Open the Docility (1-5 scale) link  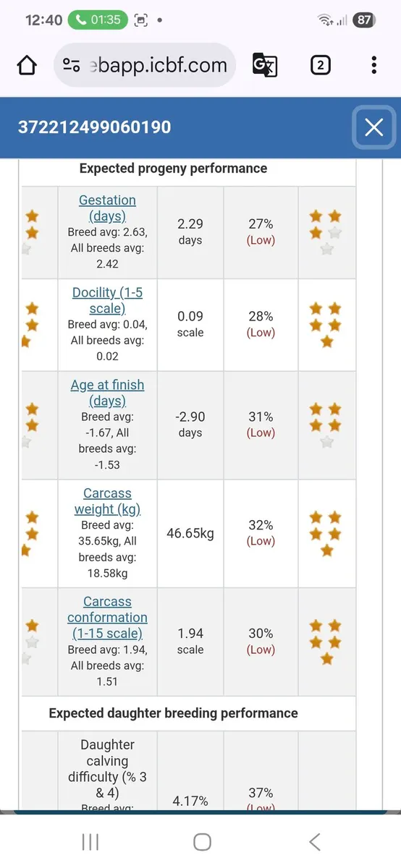click(x=107, y=301)
